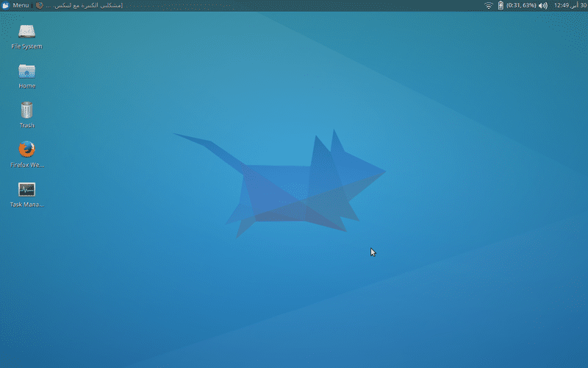Select the Firefox Web Browser desktop icon

pos(26,155)
